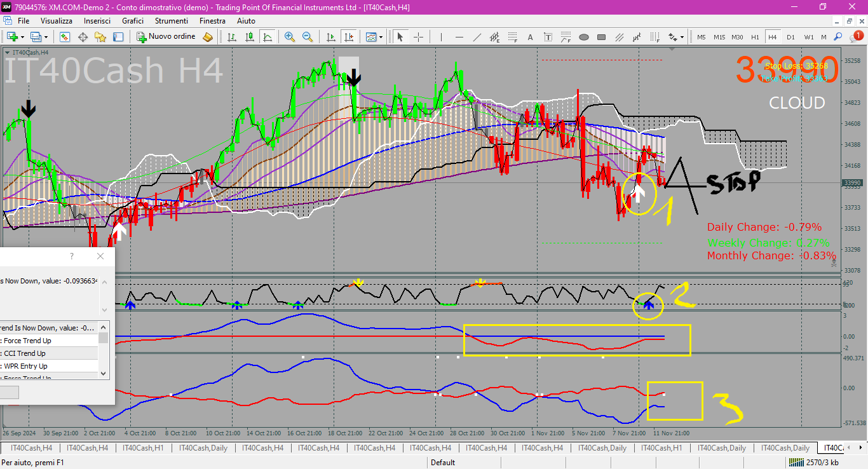The height and width of the screenshot is (469, 868).
Task: Activate the crosshair cursor mode
Action: pyautogui.click(x=419, y=37)
